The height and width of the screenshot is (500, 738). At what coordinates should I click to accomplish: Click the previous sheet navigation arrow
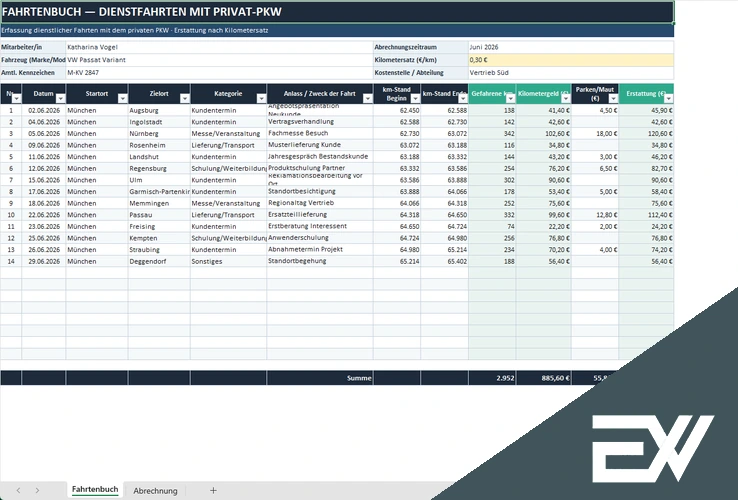click(18, 491)
